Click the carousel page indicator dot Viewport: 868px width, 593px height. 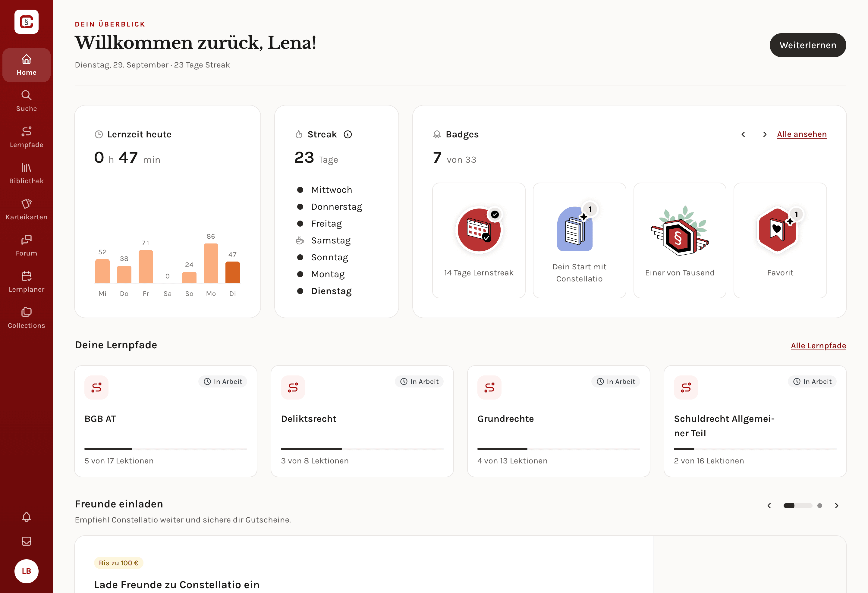coord(820,506)
